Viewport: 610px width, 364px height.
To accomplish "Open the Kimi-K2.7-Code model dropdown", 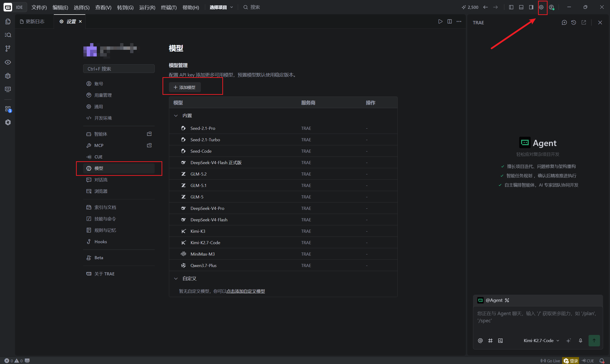I will click(x=541, y=340).
